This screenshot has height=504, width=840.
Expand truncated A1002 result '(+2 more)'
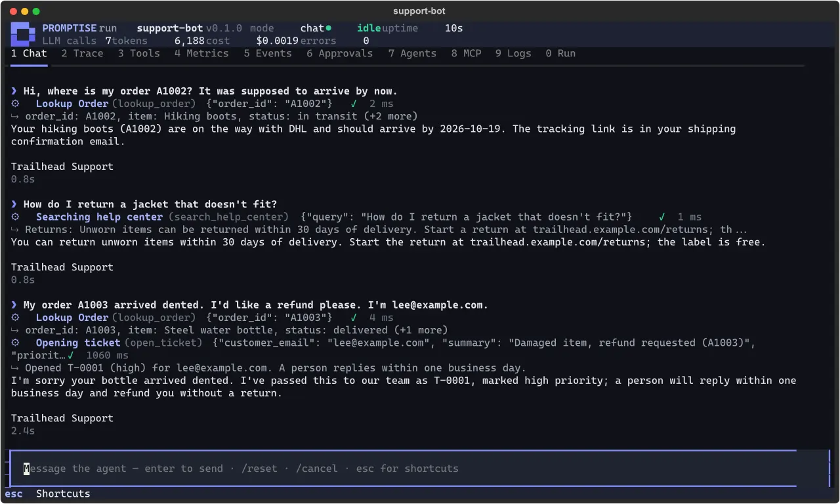390,117
